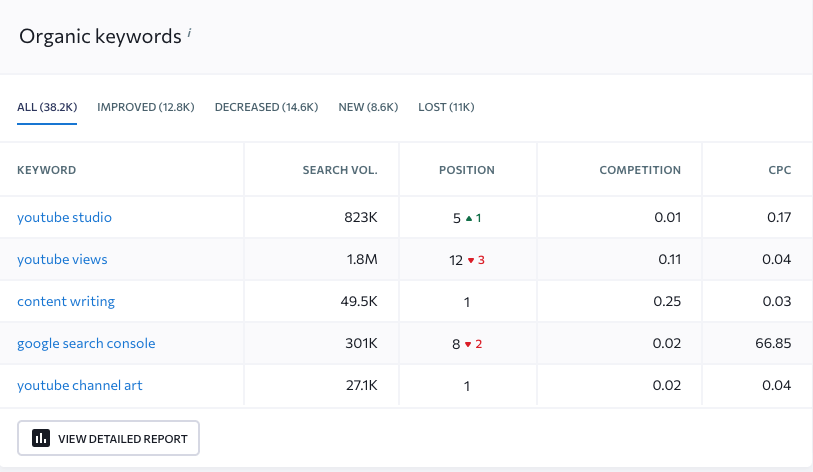Click the CPC column header
Screen dimensions: 813x472
click(780, 170)
